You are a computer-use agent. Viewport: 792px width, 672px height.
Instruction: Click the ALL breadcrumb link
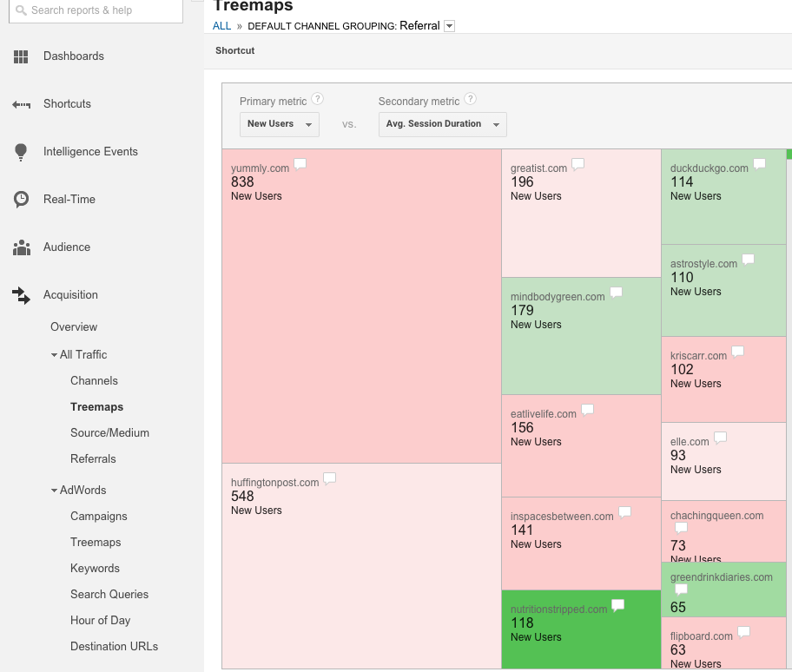click(221, 25)
